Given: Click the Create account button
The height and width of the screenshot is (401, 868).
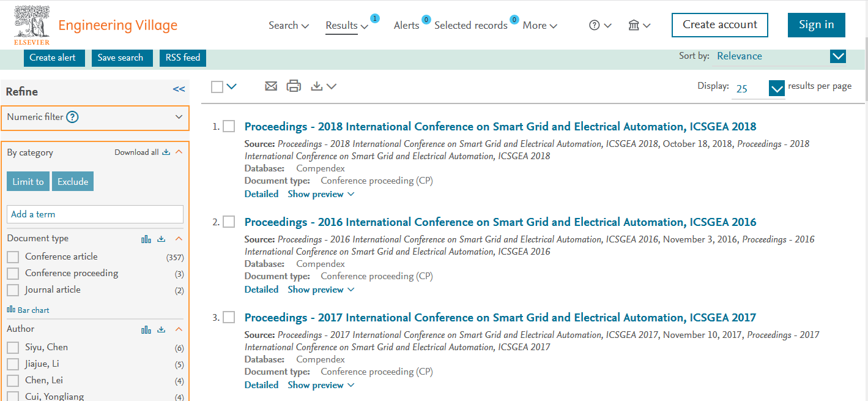Looking at the screenshot, I should 720,25.
